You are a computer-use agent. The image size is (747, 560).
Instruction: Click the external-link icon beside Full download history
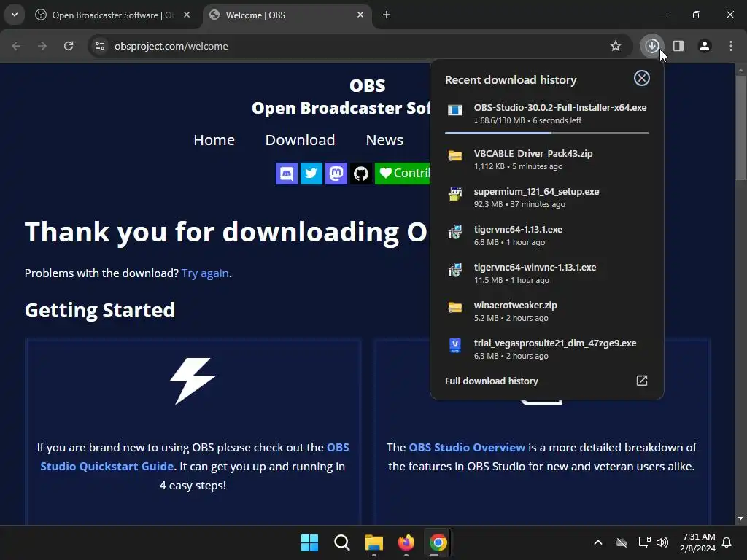642,381
